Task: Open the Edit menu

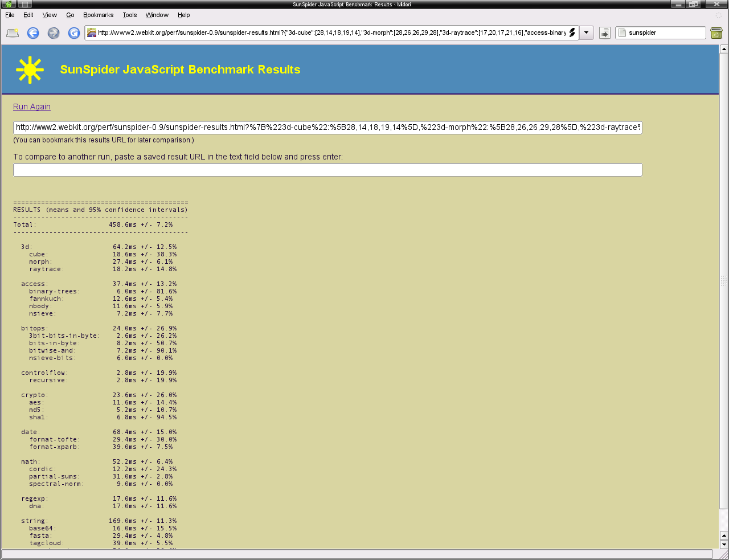Action: tap(28, 15)
